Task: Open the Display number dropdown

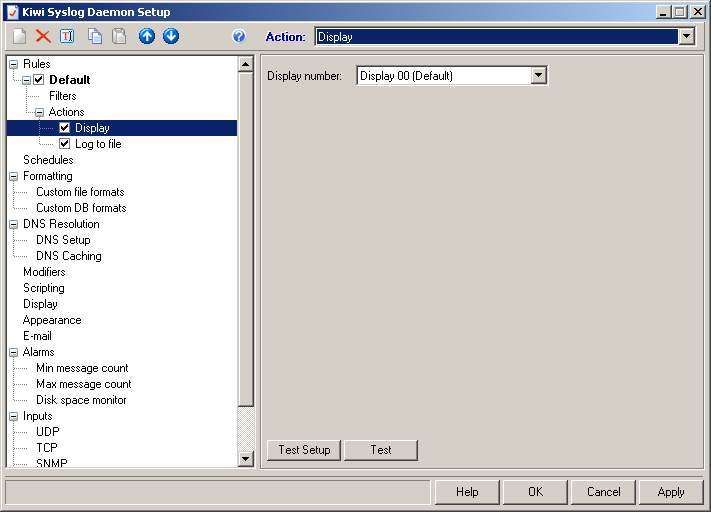Action: click(539, 75)
